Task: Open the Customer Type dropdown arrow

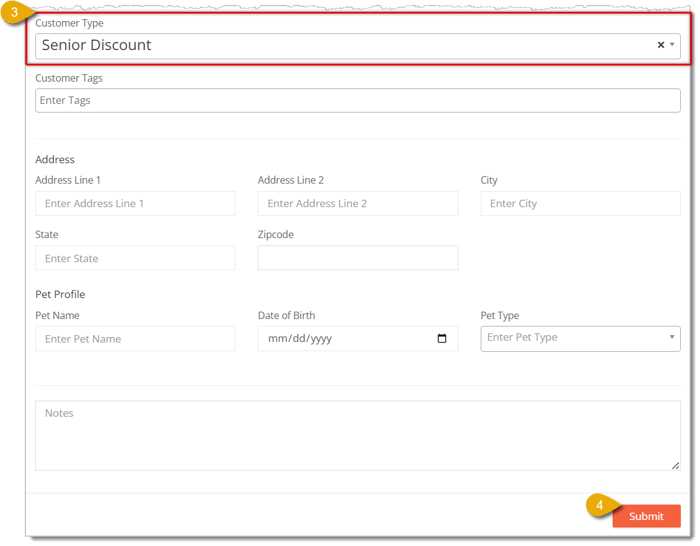Action: coord(671,45)
